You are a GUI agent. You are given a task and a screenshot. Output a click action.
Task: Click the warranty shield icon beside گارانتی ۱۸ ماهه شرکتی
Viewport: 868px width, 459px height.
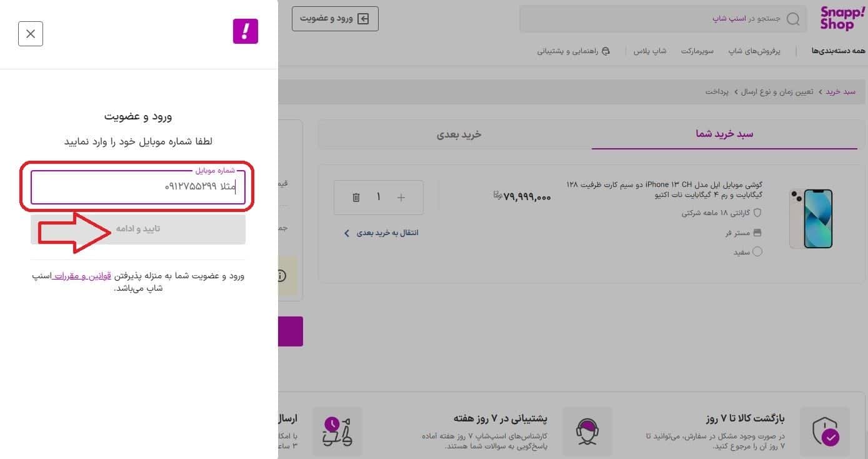pos(756,212)
